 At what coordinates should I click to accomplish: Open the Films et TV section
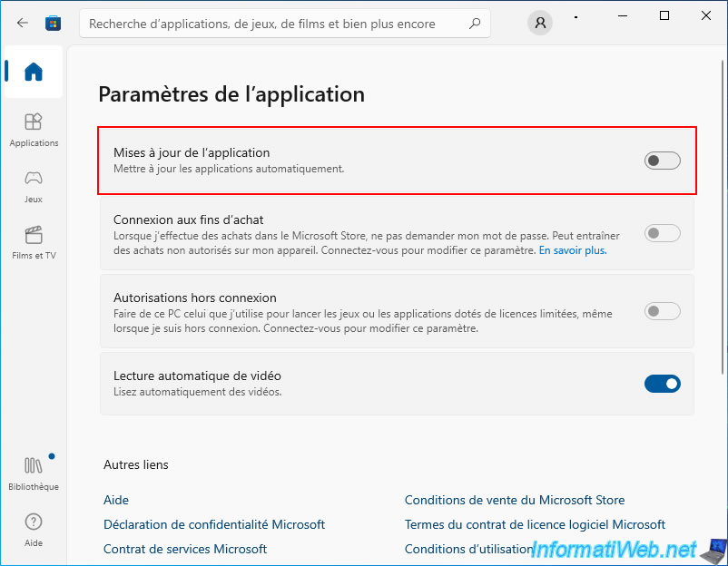tap(34, 243)
